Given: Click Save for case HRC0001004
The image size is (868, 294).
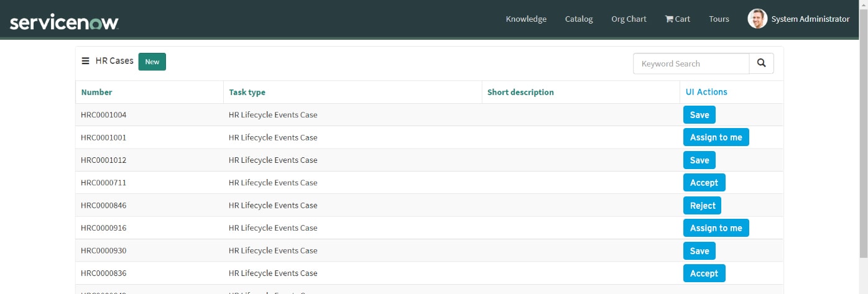Looking at the screenshot, I should [x=699, y=115].
